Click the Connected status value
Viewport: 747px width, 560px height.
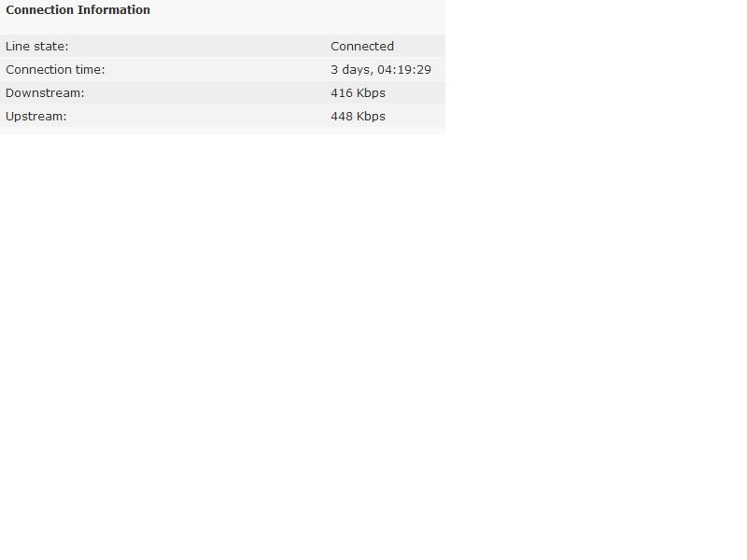pyautogui.click(x=362, y=46)
